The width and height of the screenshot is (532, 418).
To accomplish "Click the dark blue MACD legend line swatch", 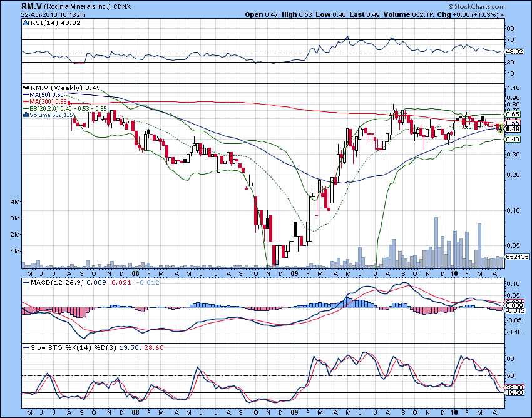I will click(26, 283).
